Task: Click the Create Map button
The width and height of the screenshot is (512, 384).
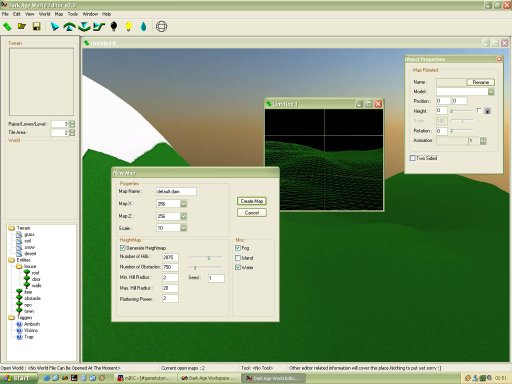Action: point(252,201)
